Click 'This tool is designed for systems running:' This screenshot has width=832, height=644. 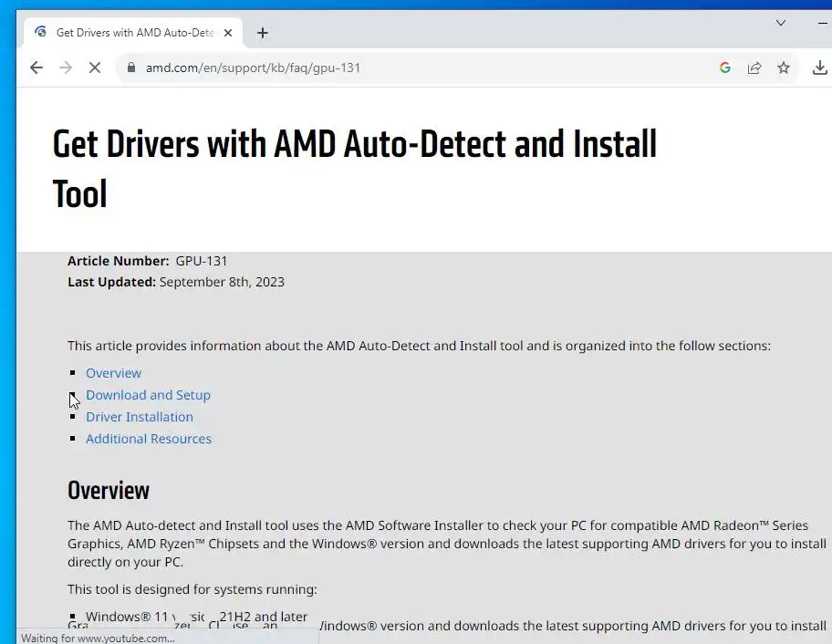coord(192,589)
